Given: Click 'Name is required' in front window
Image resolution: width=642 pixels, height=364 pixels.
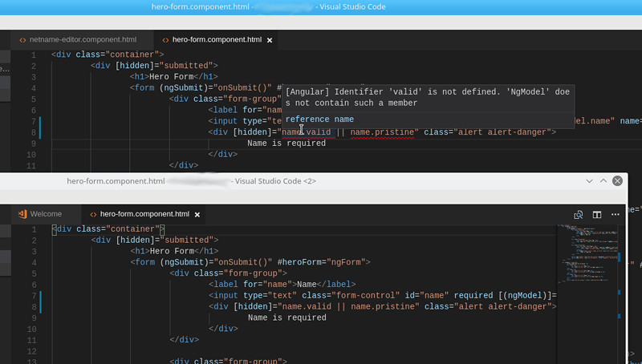Looking at the screenshot, I should point(287,317).
